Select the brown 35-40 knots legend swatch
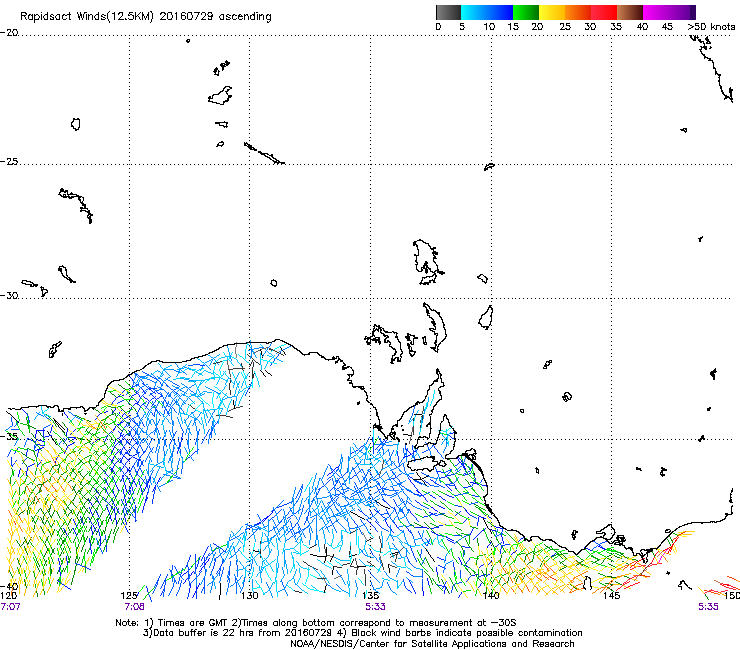 click(630, 12)
